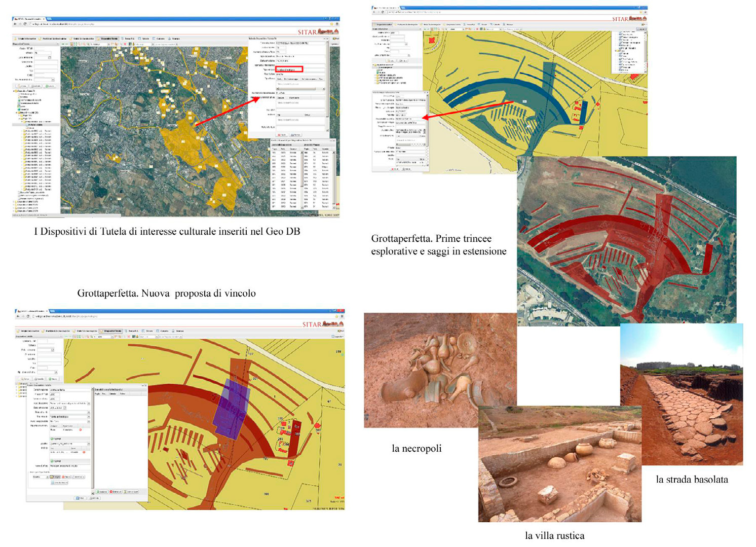
Task: Click Cerca button in Nuova proposta di vincolo search form
Action: pyautogui.click(x=25, y=379)
